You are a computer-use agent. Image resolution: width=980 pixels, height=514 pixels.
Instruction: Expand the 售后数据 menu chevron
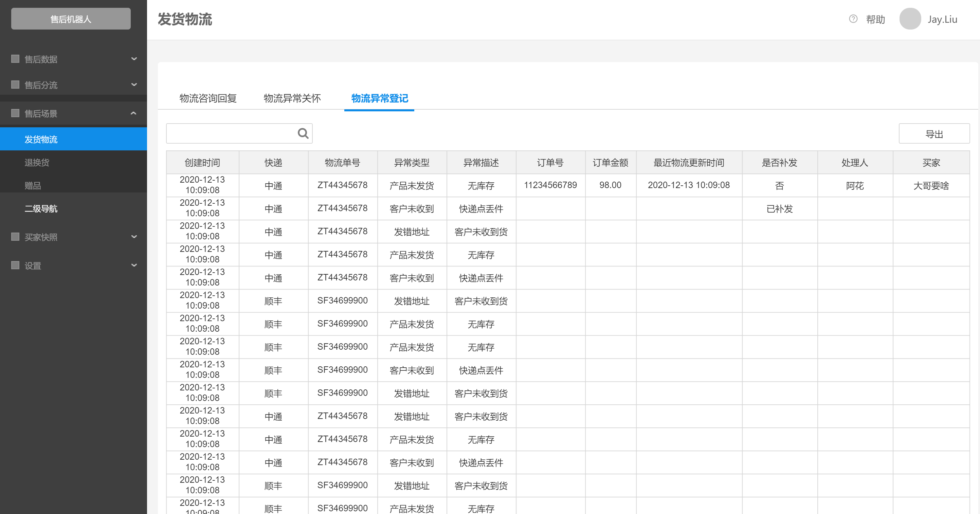pos(134,59)
